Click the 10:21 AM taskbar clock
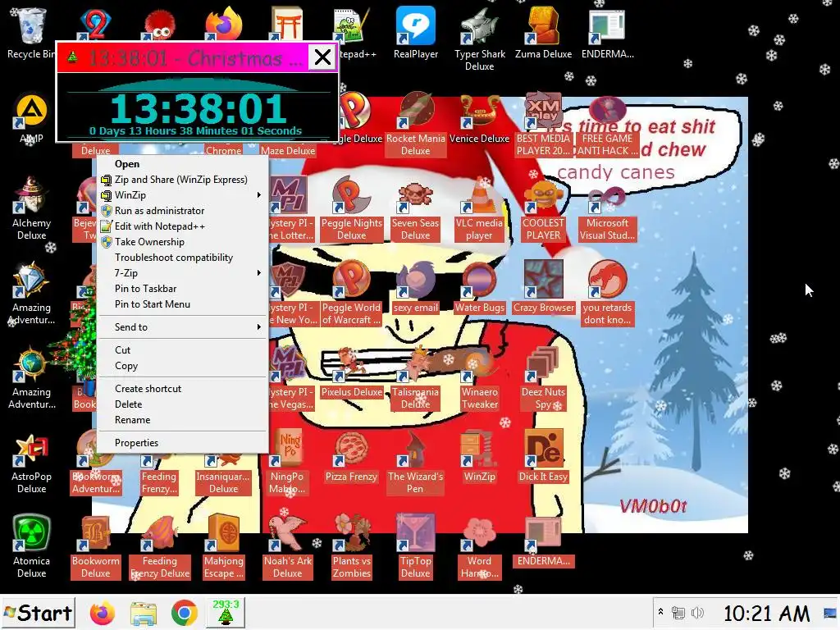This screenshot has height=630, width=840. tap(767, 614)
